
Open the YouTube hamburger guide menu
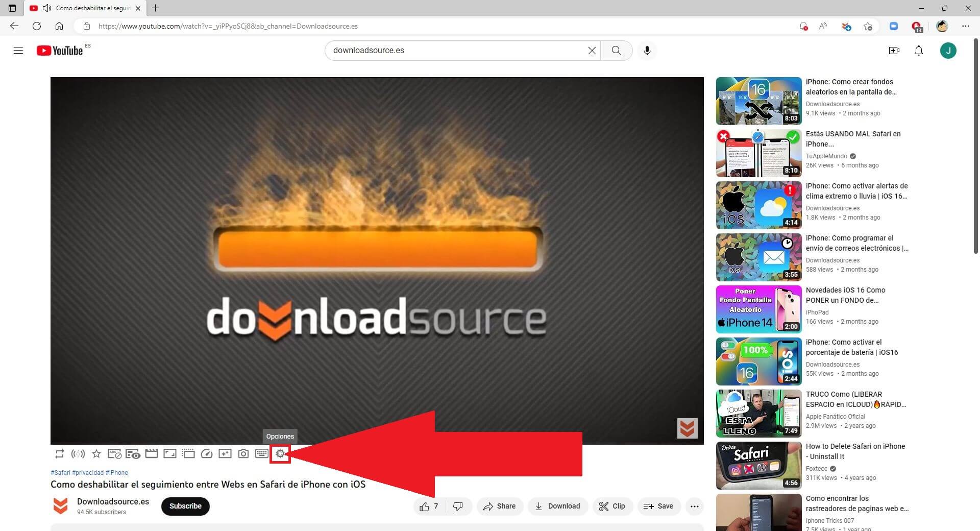pos(18,51)
